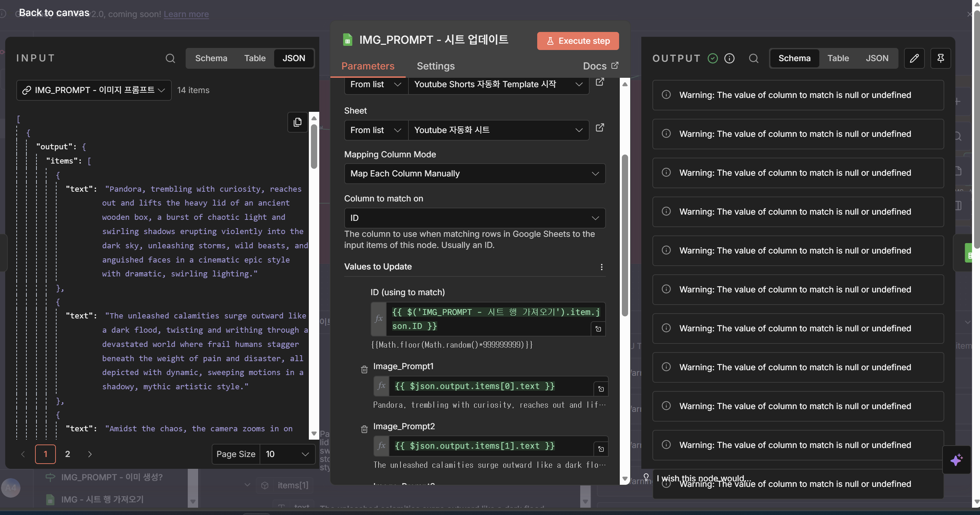Expand the ID expression editor
This screenshot has width=980, height=515.
[598, 329]
